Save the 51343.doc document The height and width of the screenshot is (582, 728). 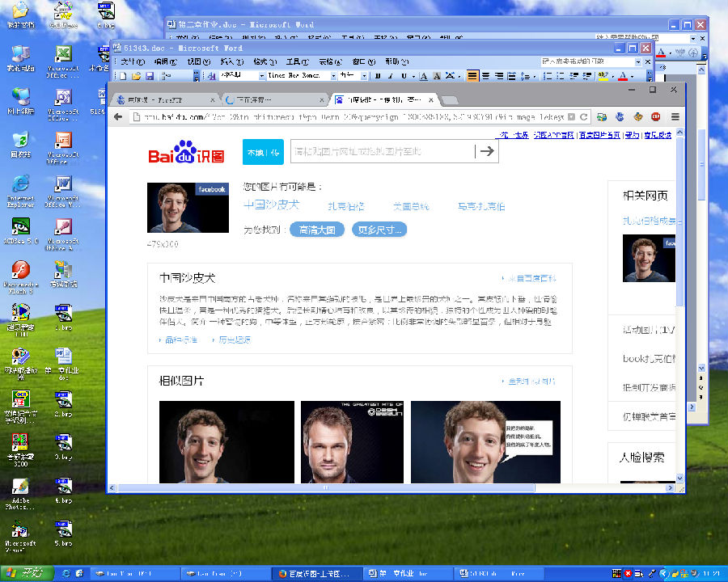(x=150, y=76)
